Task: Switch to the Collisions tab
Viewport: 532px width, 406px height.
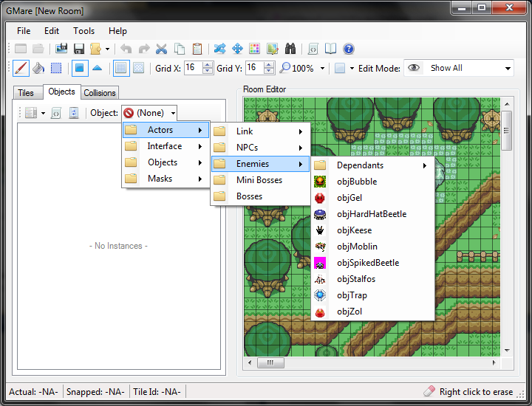Action: tap(100, 93)
